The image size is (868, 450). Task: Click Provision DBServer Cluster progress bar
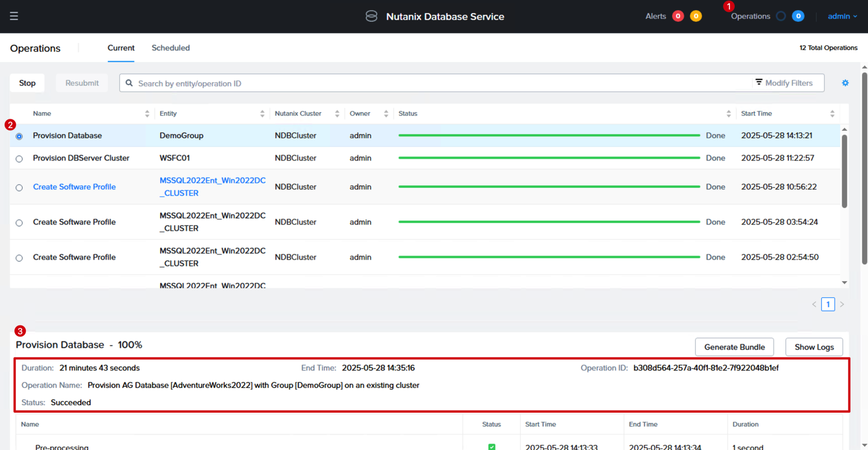coord(549,158)
